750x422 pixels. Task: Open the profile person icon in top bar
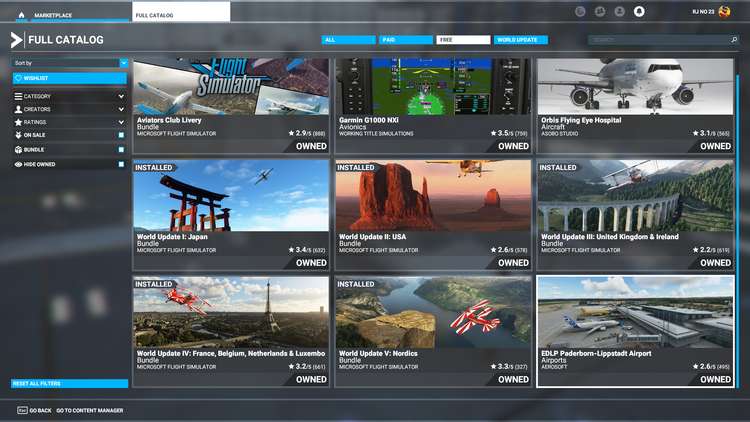[x=619, y=11]
